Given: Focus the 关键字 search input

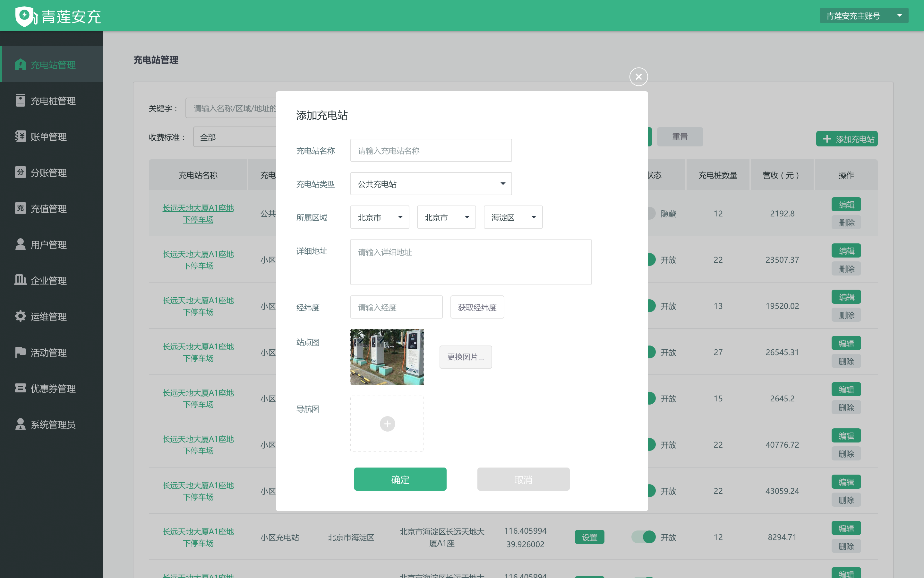Looking at the screenshot, I should pyautogui.click(x=231, y=108).
